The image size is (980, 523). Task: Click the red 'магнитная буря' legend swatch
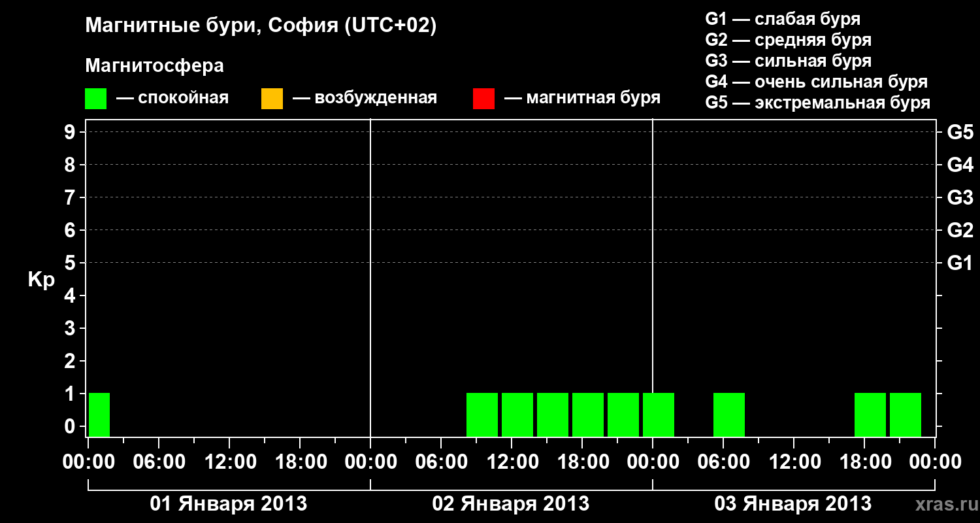point(483,99)
